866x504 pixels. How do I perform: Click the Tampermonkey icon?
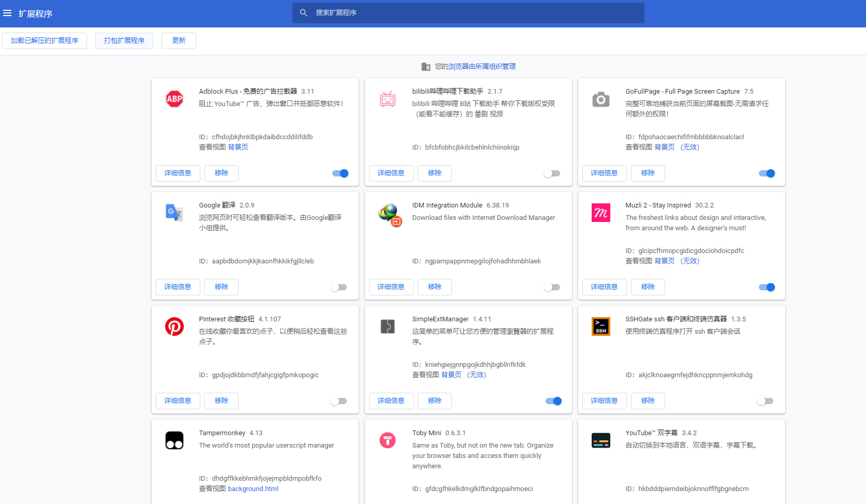click(x=174, y=440)
